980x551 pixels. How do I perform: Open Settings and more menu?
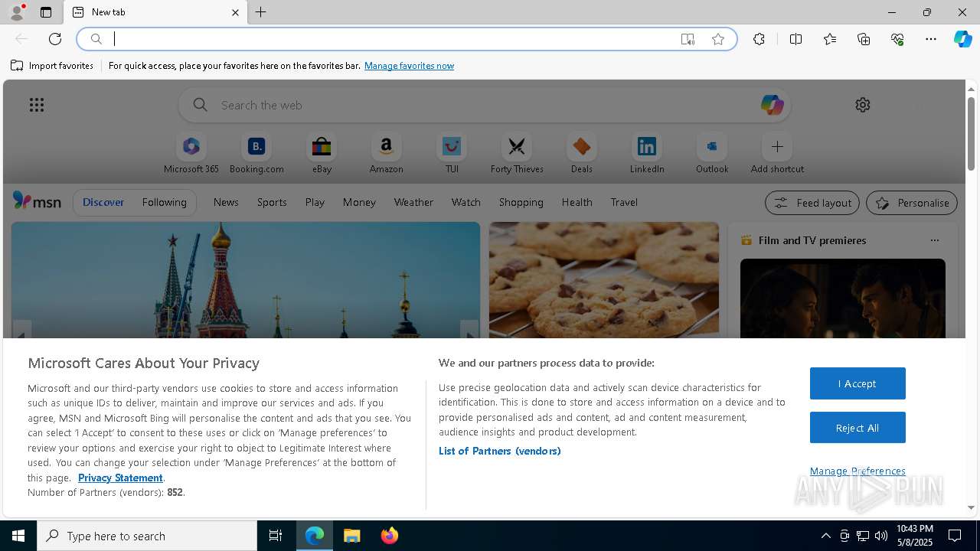931,39
